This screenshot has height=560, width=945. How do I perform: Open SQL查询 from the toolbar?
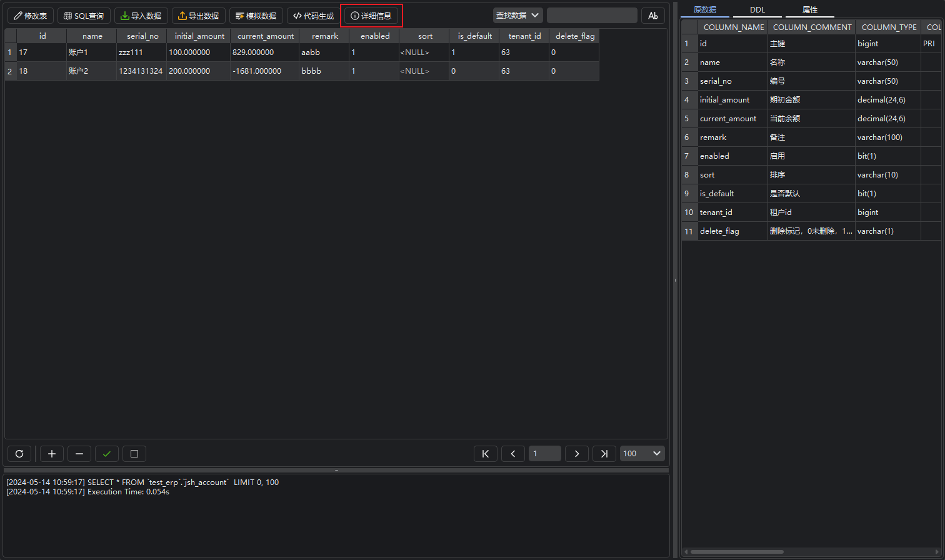click(x=84, y=16)
